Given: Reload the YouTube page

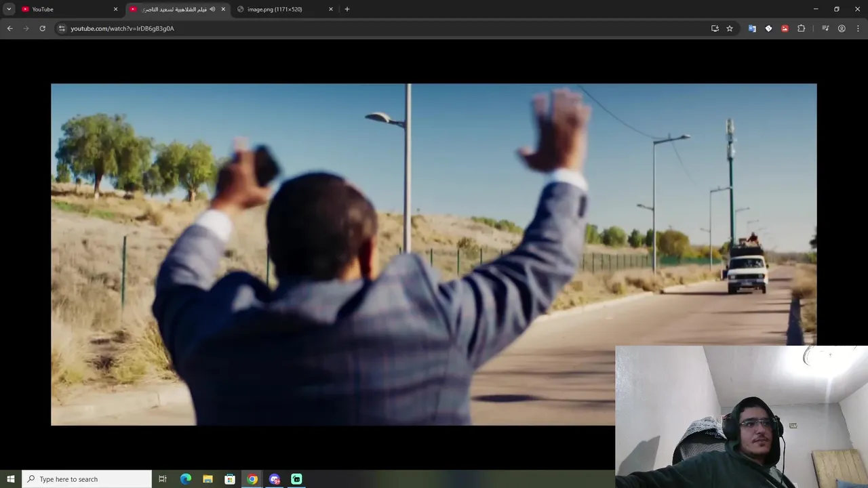Looking at the screenshot, I should click(42, 28).
